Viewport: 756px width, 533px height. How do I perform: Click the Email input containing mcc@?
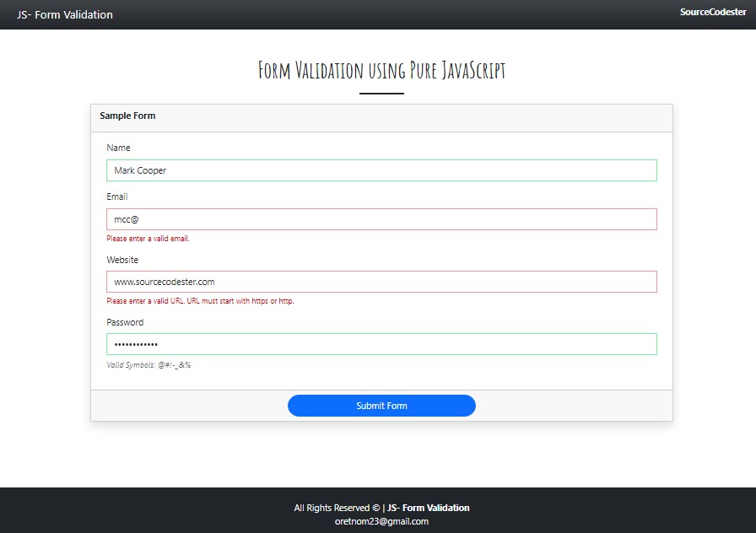[x=381, y=219]
